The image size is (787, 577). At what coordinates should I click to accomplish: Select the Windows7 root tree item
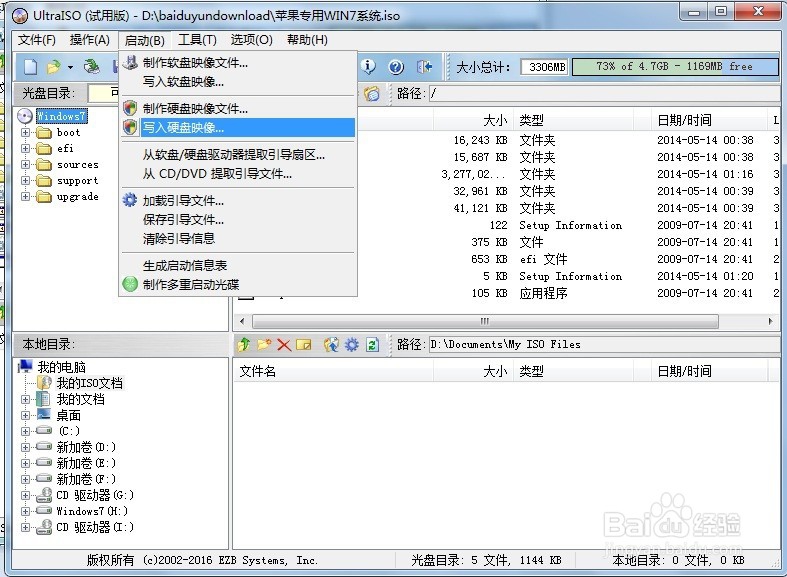click(61, 116)
